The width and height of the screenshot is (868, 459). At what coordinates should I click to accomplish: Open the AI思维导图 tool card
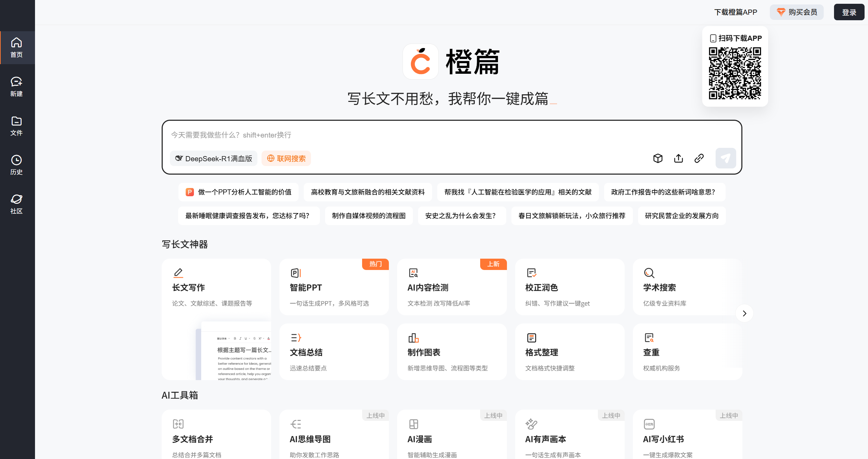pyautogui.click(x=334, y=434)
